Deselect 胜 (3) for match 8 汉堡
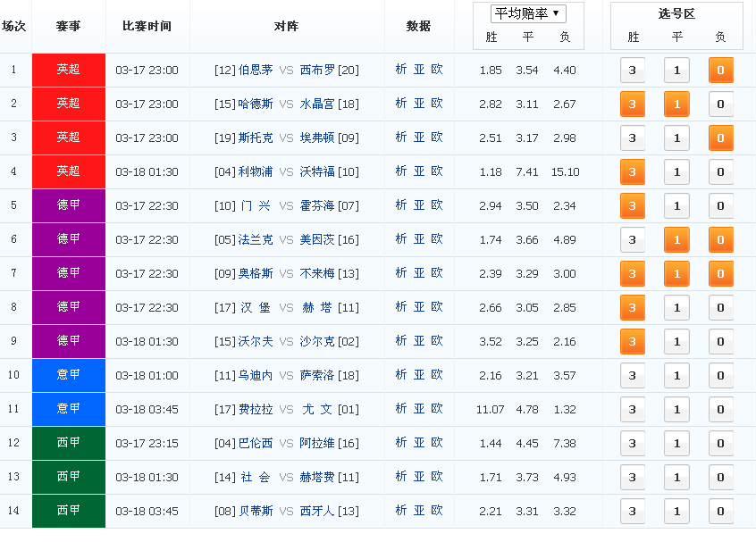 632,308
